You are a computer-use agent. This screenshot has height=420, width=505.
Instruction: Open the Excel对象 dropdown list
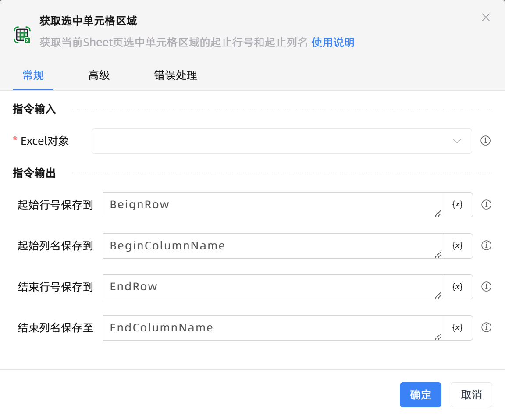click(x=281, y=141)
